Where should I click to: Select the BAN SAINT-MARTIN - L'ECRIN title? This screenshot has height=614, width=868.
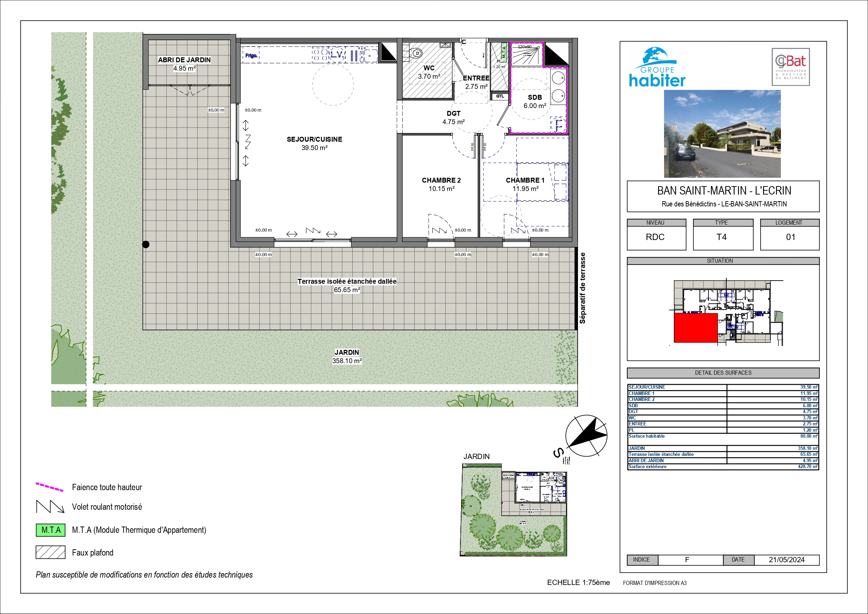point(724,191)
